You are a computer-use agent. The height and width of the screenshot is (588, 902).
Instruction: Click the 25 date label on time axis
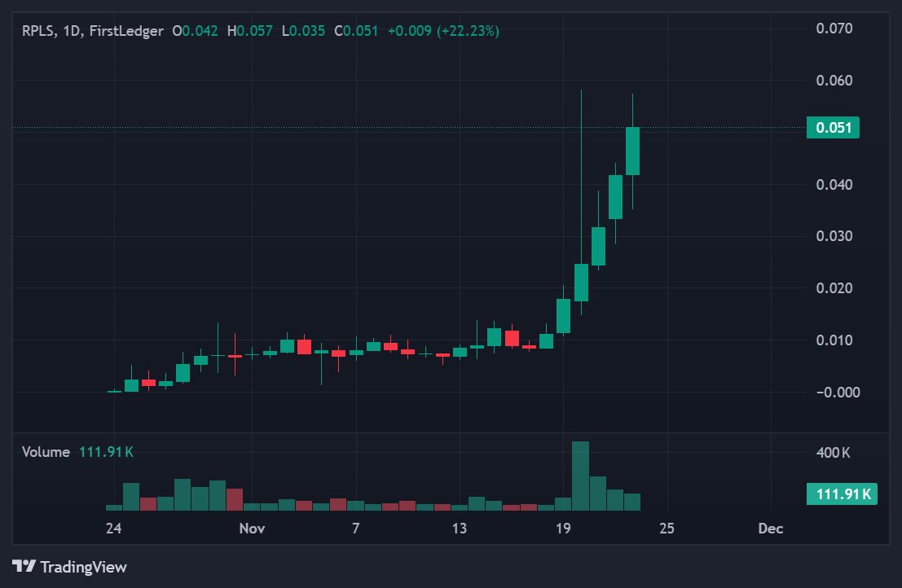(667, 529)
